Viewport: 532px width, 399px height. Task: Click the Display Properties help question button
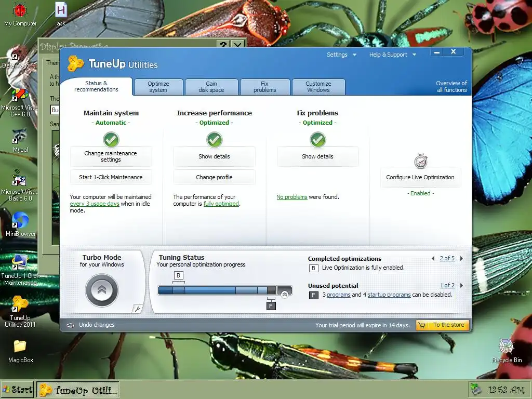tap(223, 45)
